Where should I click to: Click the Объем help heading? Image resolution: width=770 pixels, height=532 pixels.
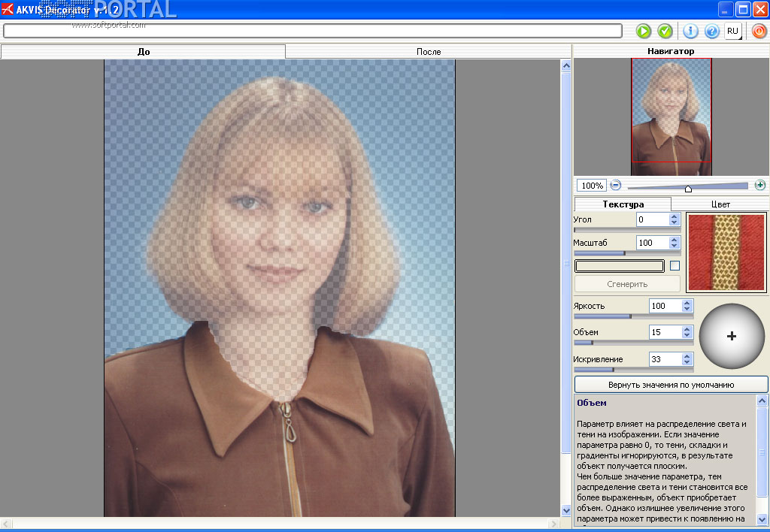click(x=591, y=403)
